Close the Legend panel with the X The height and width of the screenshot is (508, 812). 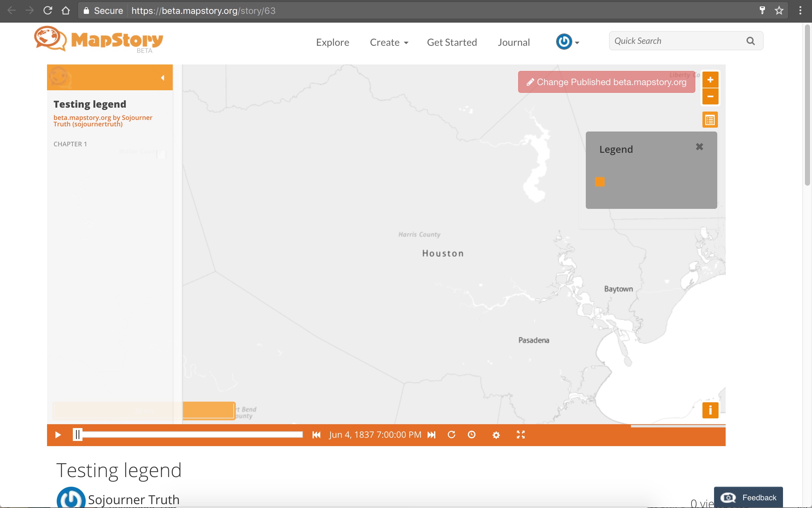pyautogui.click(x=699, y=146)
